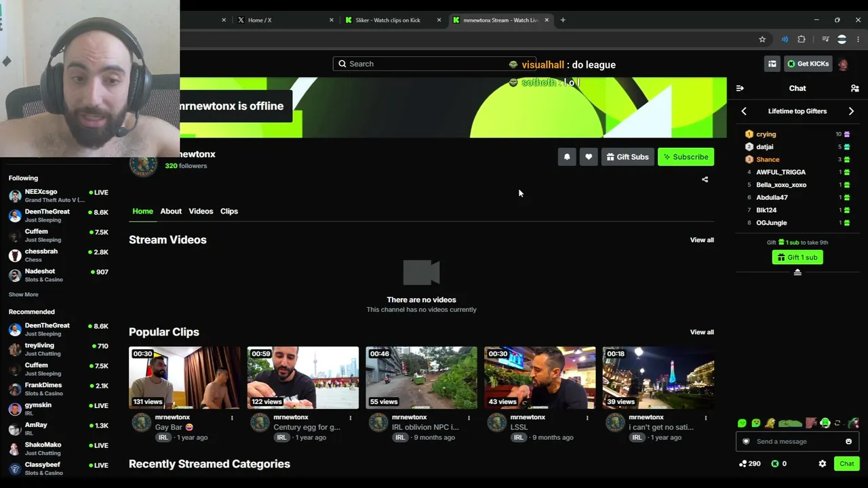The image size is (868, 488).
Task: Close the Sliker clips tab
Action: [439, 20]
